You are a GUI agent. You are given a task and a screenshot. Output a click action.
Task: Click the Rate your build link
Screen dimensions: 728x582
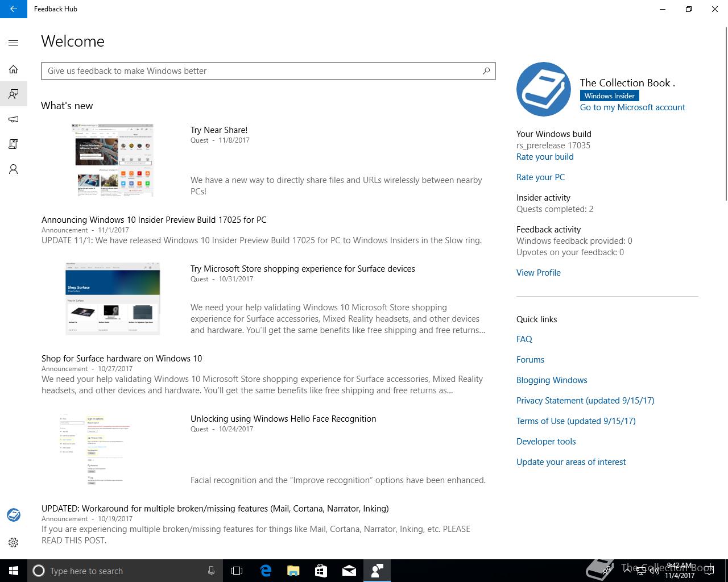click(545, 157)
